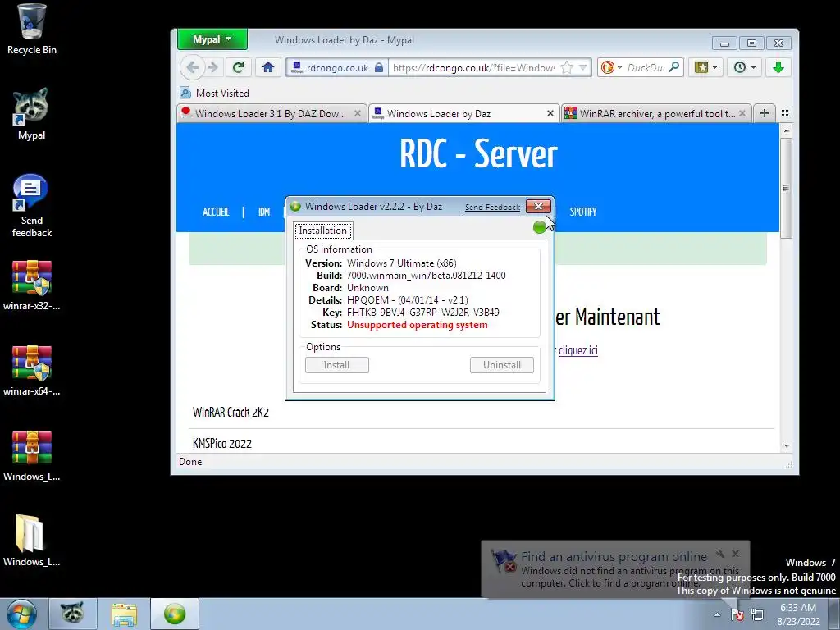Select the Windows_L... RAR archive icon
Screen dimensions: 840x630
(x=32, y=456)
